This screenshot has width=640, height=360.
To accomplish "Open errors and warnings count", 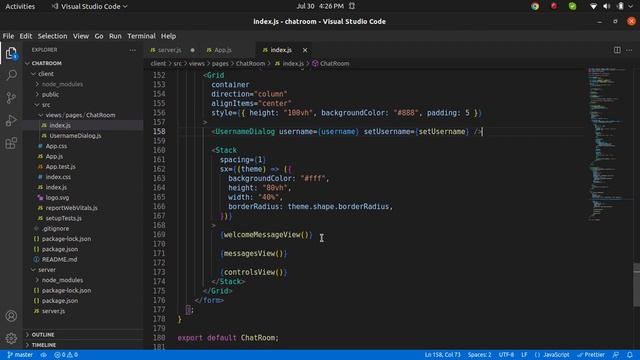I will [x=66, y=355].
